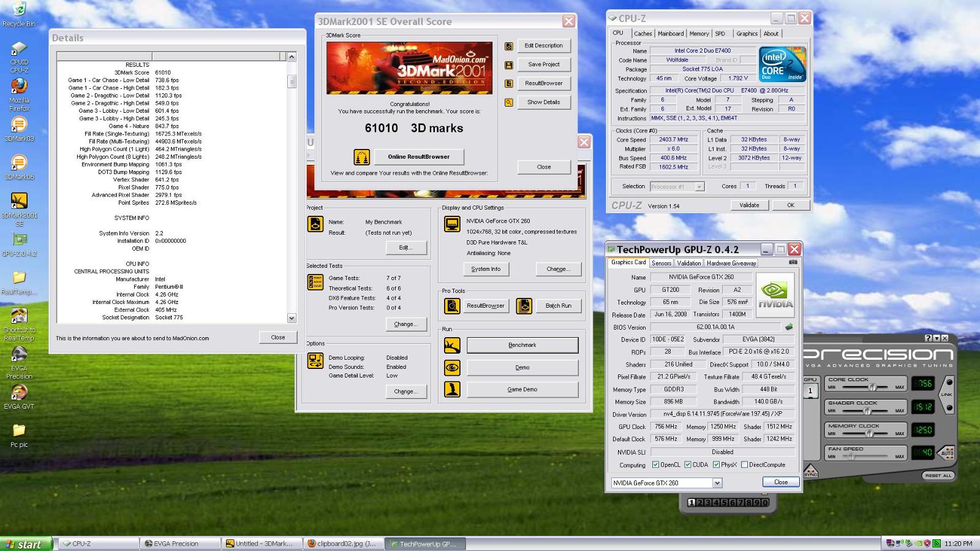The height and width of the screenshot is (551, 980).
Task: Switch to the SPD tab in CPU-Z
Action: coord(720,34)
